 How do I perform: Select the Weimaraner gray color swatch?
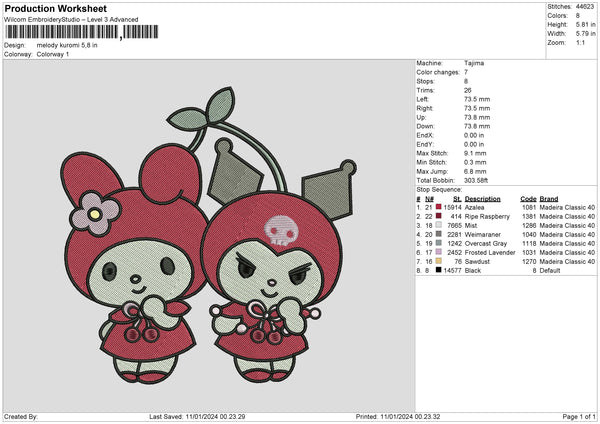(x=439, y=234)
